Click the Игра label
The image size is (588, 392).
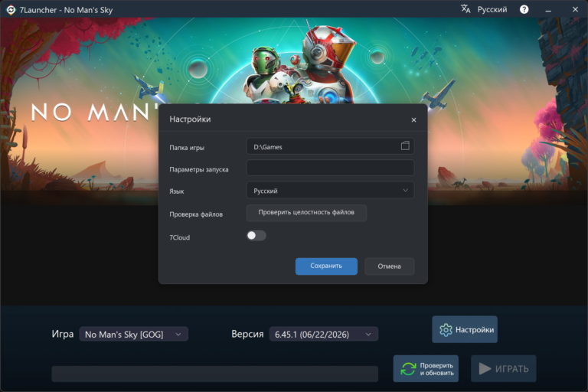(63, 334)
